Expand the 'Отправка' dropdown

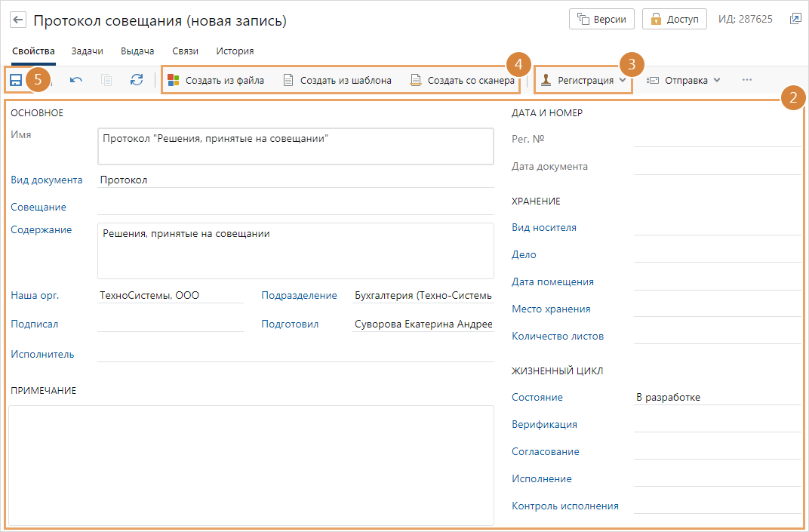(x=684, y=80)
